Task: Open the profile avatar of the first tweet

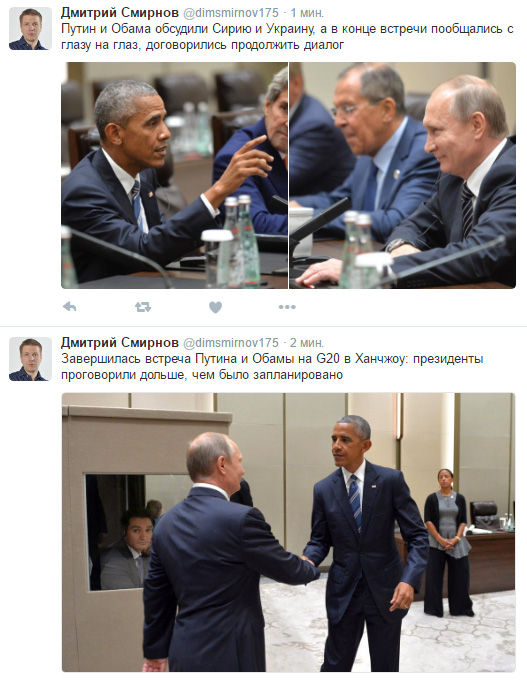Action: pyautogui.click(x=30, y=29)
